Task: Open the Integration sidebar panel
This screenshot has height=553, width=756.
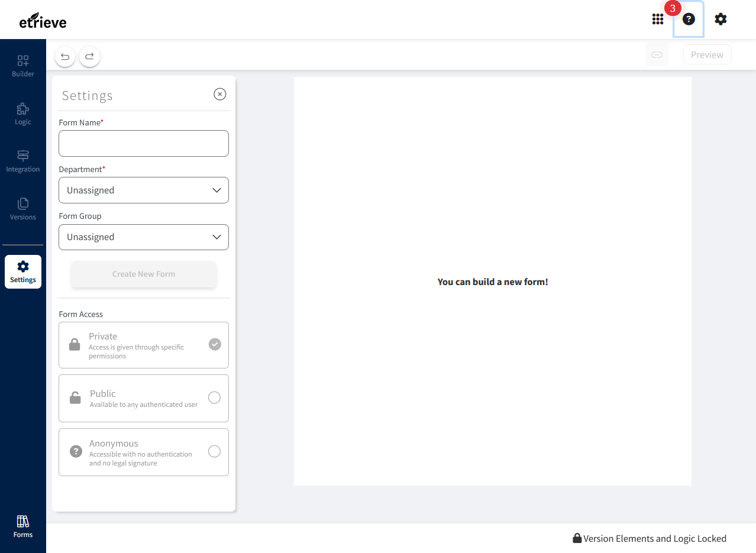Action: 22,161
